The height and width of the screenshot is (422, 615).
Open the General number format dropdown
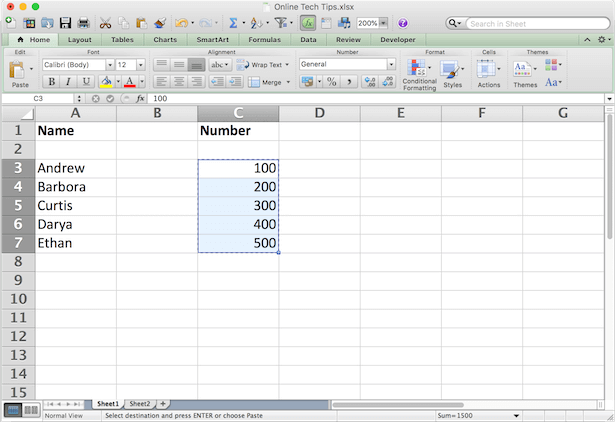(391, 64)
